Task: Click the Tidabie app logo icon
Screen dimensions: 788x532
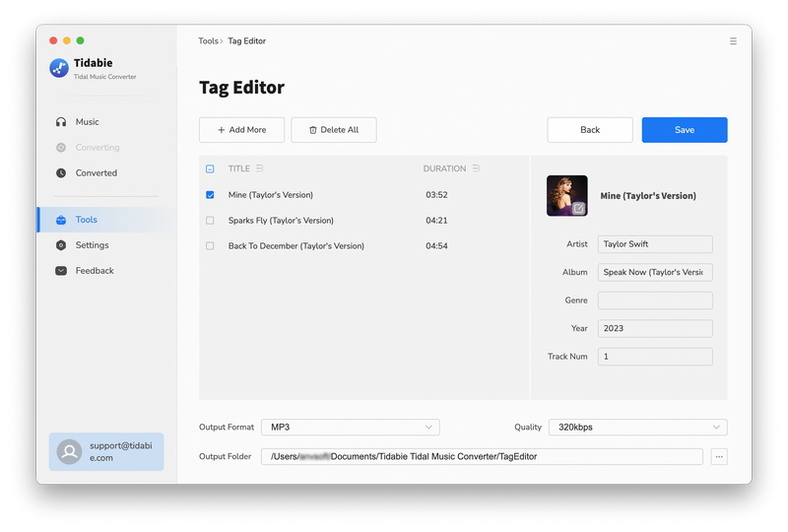Action: 59,68
